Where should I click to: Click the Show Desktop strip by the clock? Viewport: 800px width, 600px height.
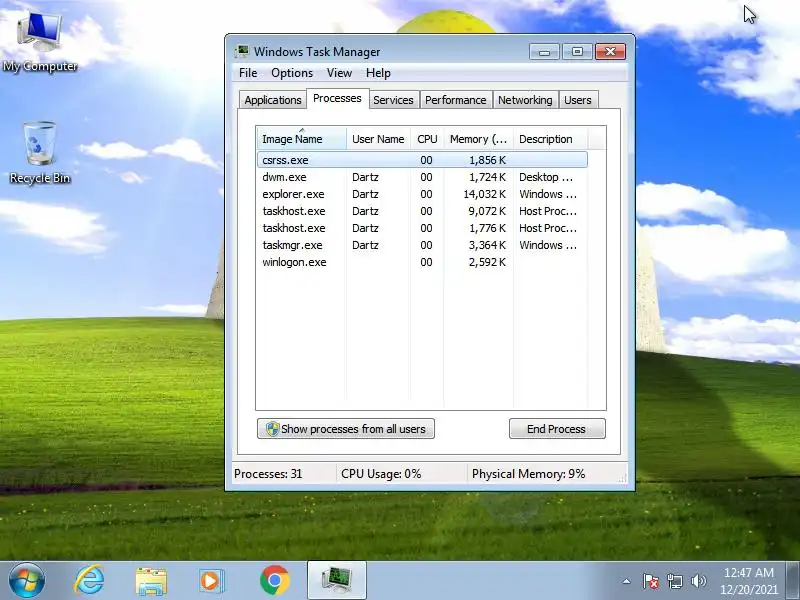tap(793, 581)
